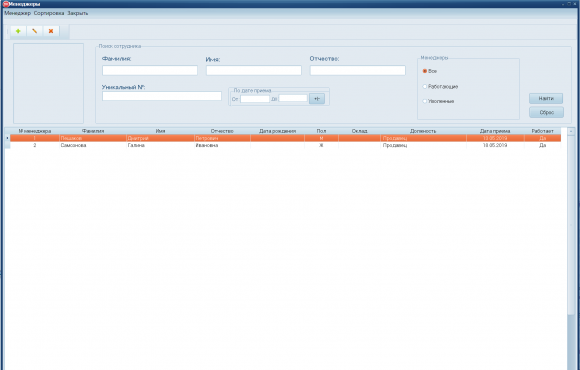Click the "+|-" date range toggle button

pos(317,99)
